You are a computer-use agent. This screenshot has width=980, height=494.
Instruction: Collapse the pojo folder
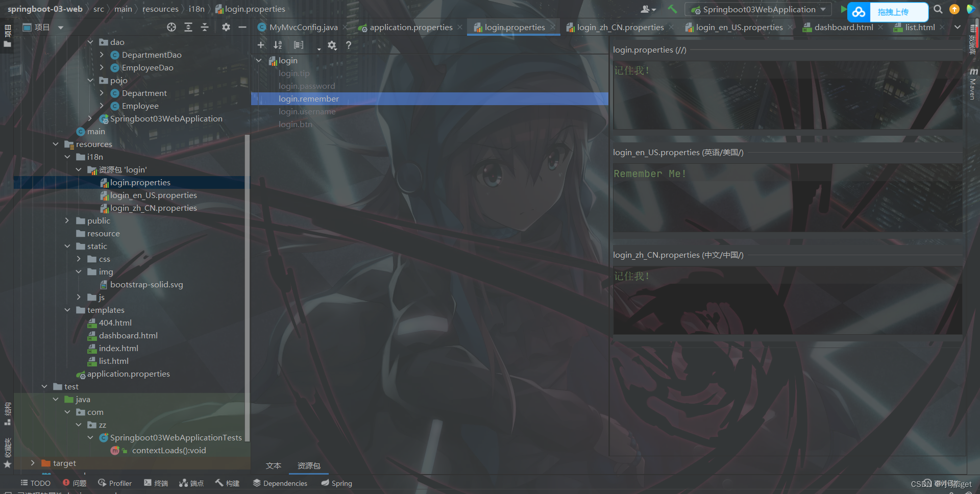(x=90, y=80)
